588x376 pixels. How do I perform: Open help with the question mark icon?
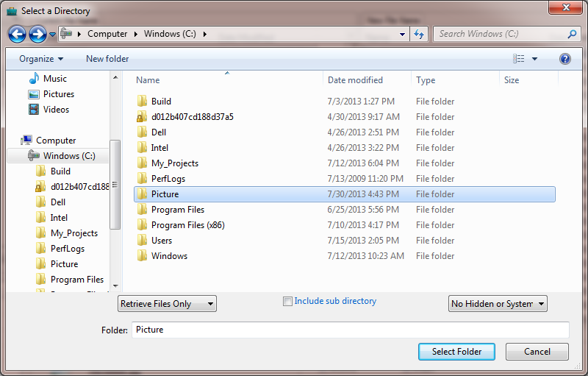(x=564, y=59)
